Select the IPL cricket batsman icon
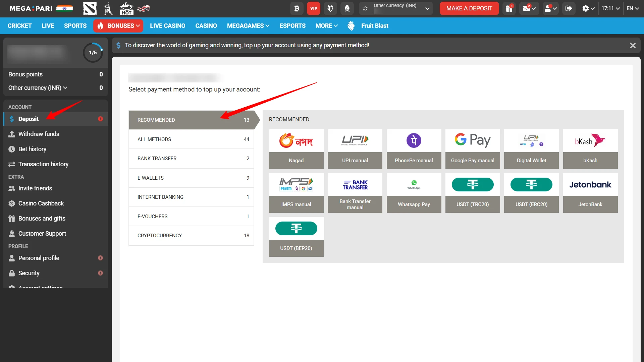 click(x=108, y=8)
